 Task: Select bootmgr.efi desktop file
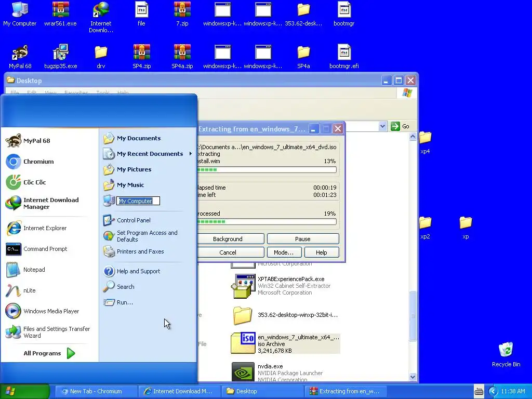[x=344, y=56]
